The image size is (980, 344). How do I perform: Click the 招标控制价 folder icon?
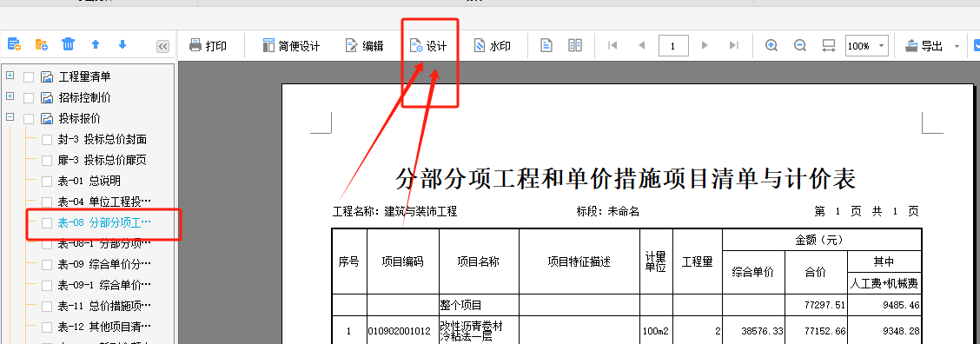click(x=47, y=98)
